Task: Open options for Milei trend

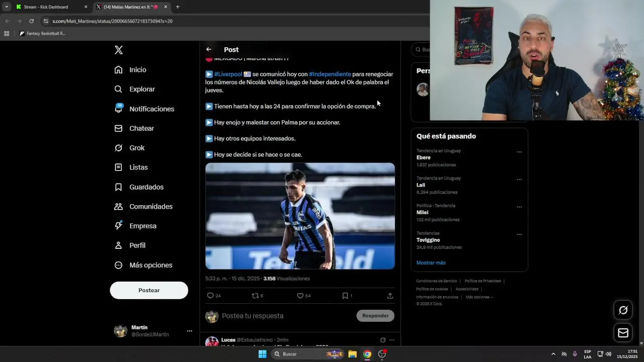Action: [519, 207]
